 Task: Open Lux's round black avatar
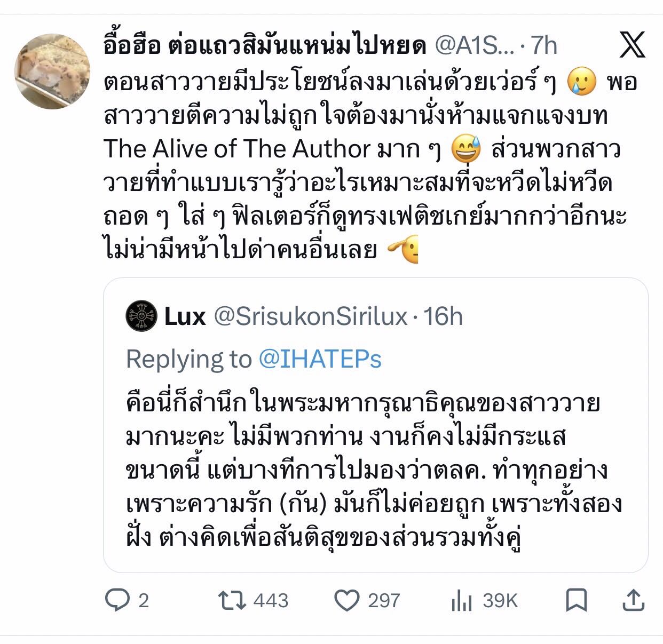[141, 316]
